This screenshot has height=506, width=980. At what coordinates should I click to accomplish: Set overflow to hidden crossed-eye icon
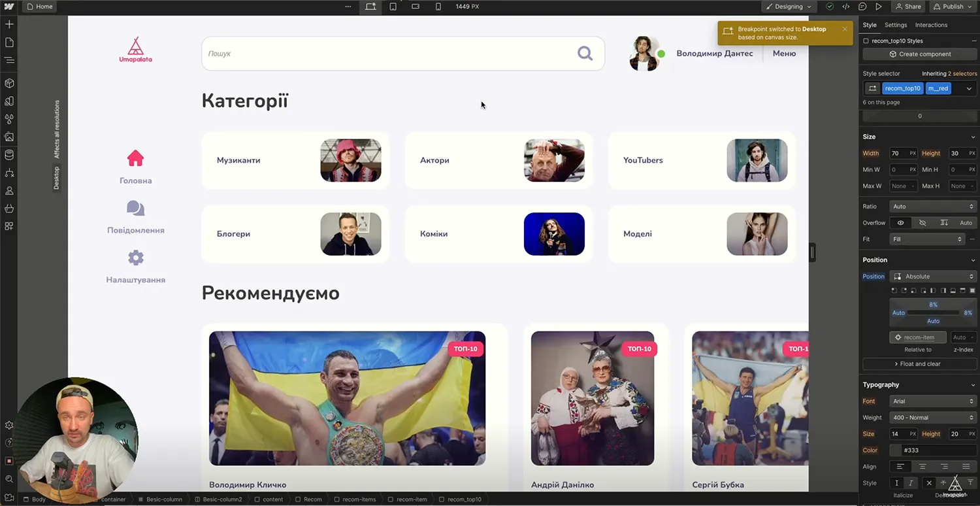tap(923, 223)
